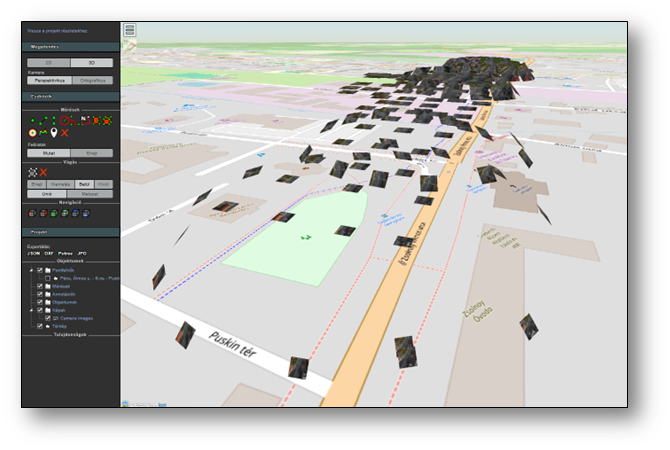670x450 pixels.
Task: Click the first navigation cube icon
Action: 32,211
